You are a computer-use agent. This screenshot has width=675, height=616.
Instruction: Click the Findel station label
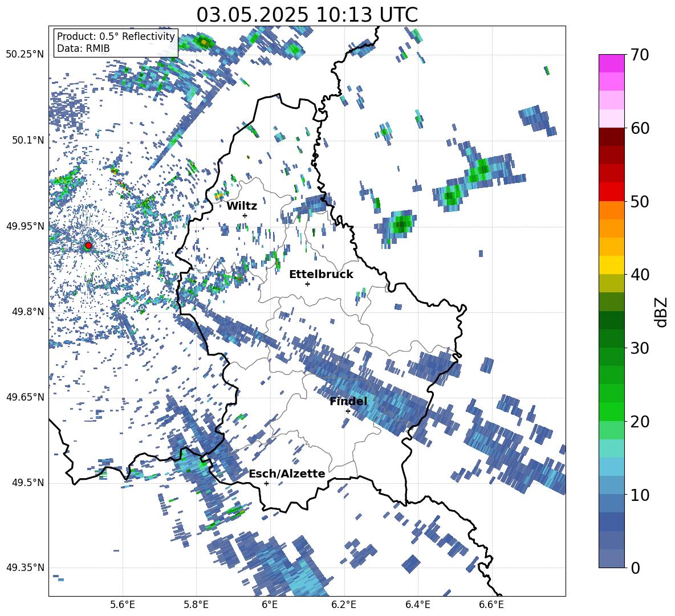[x=348, y=401]
